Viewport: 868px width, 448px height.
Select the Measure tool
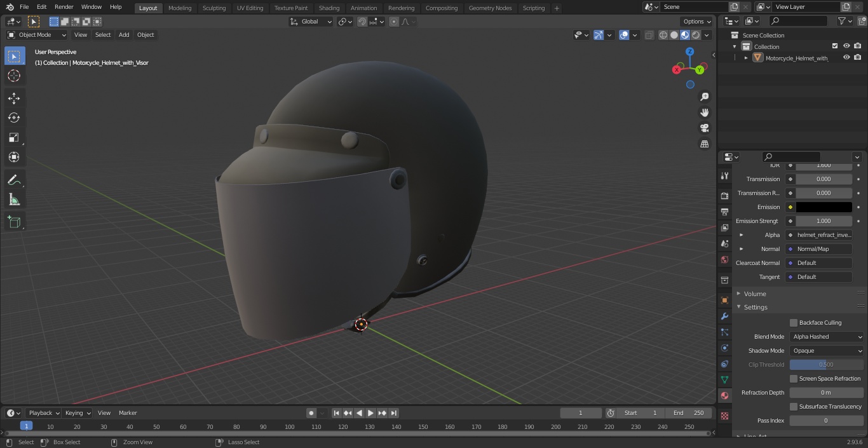[14, 200]
